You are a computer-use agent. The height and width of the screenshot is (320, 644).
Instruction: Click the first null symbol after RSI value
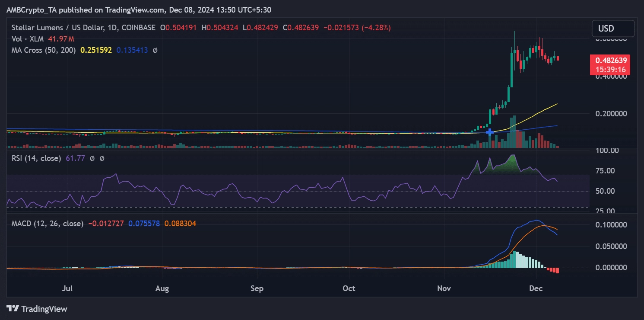(92, 159)
